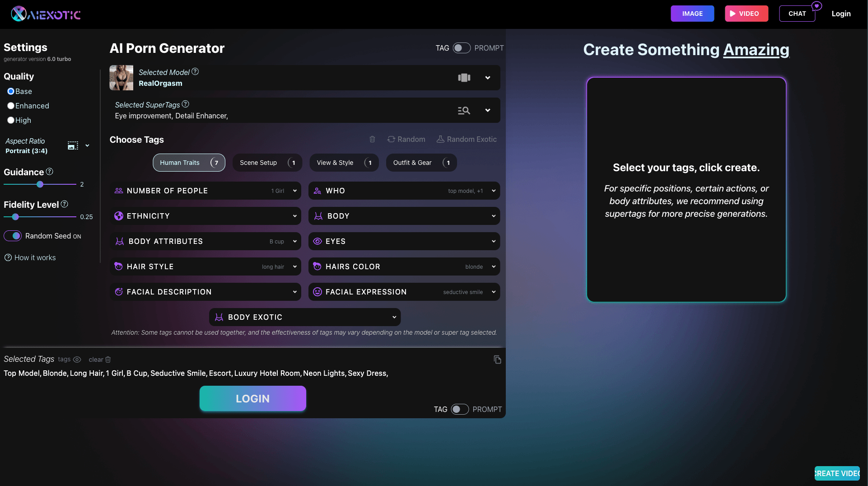Image resolution: width=868 pixels, height=486 pixels.
Task: Switch to the View & Style tab
Action: (x=344, y=163)
